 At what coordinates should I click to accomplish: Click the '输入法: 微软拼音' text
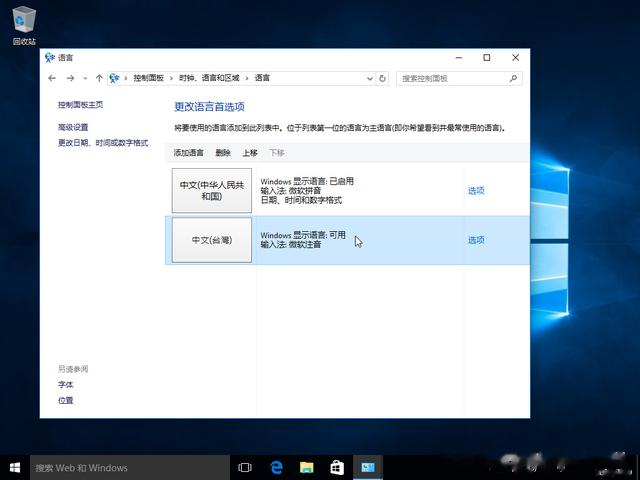[291, 191]
